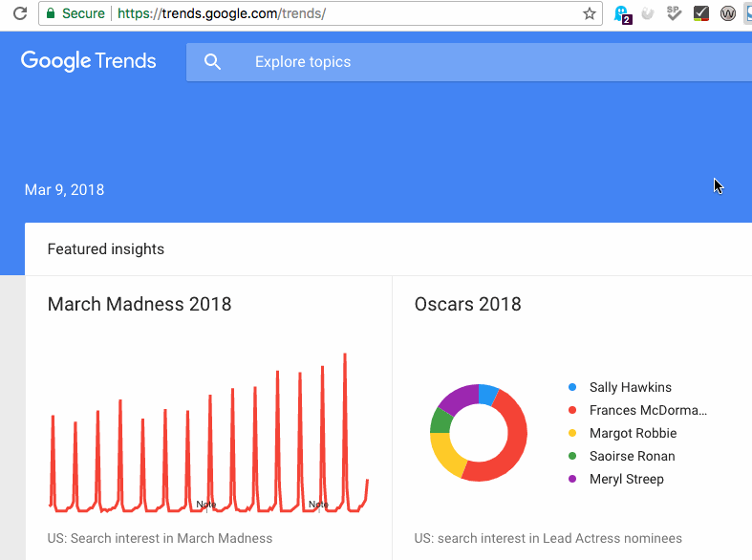Click the grey plug extension icon
This screenshot has height=560, width=752.
[x=648, y=14]
